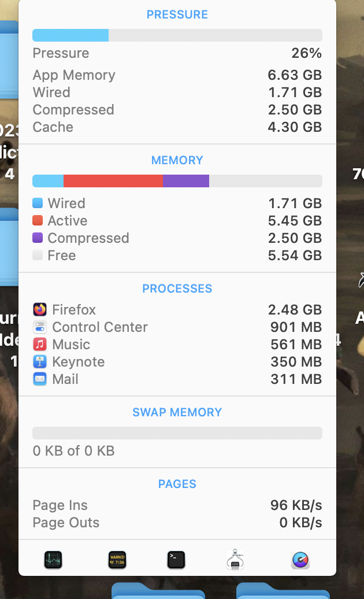The image size is (364, 599).
Task: Click the iStat Menus gauge icon
Action: click(x=300, y=560)
